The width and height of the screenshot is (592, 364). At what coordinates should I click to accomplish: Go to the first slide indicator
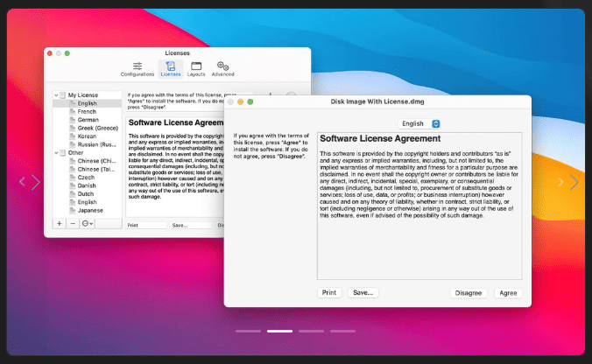pos(248,331)
